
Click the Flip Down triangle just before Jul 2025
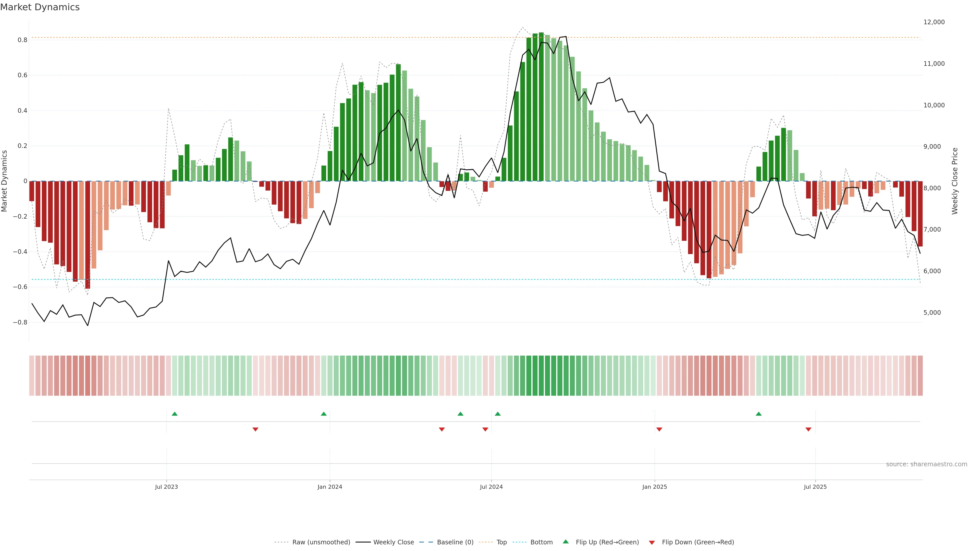808,429
